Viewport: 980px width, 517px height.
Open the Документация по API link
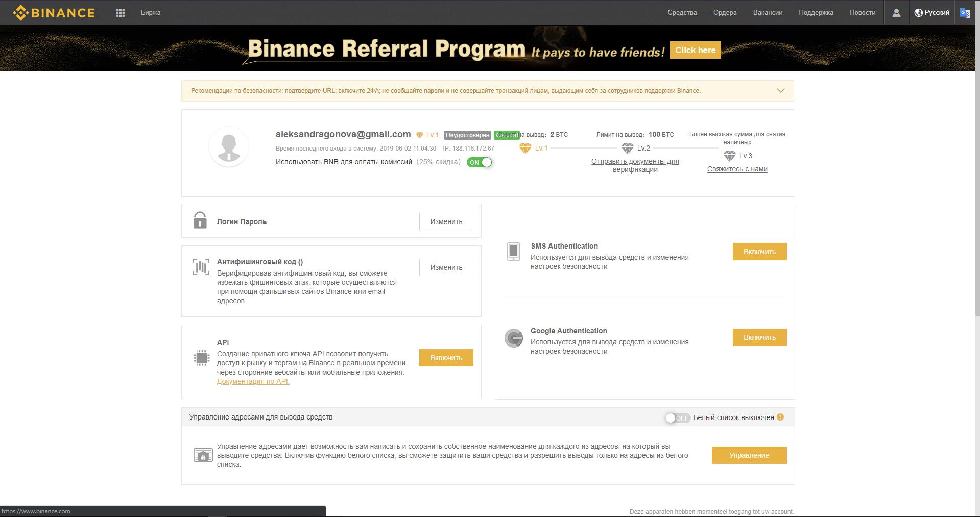pyautogui.click(x=253, y=381)
